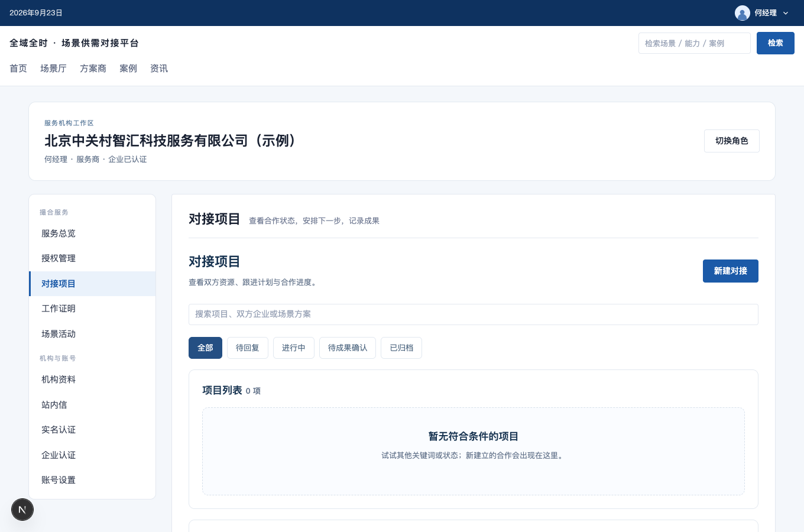Click the user avatar icon for 何经理
Screen dimensions: 804x532
click(x=743, y=13)
